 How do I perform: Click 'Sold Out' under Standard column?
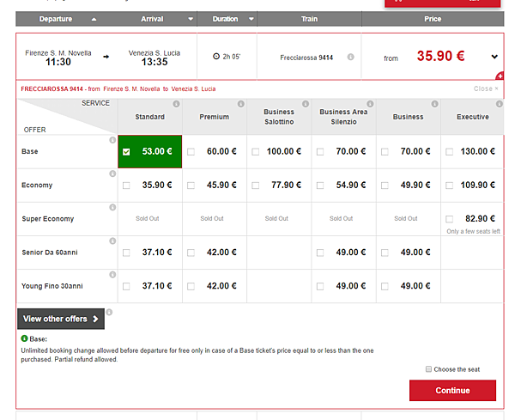pyautogui.click(x=148, y=218)
